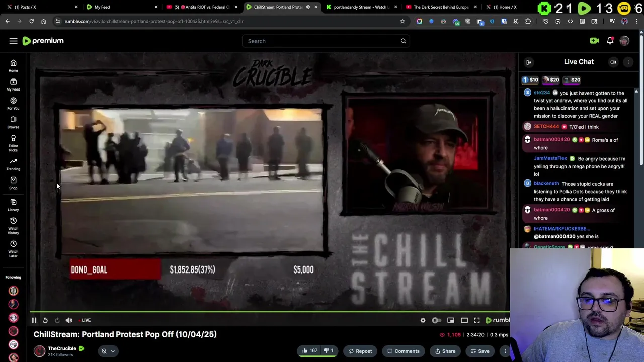Open the For You sidebar section
Image resolution: width=644 pixels, height=362 pixels.
pyautogui.click(x=13, y=104)
